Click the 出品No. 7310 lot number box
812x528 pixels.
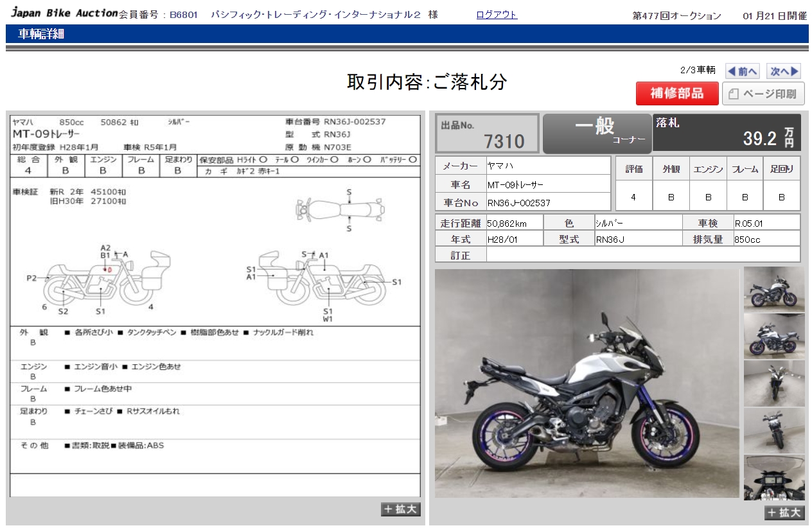click(488, 134)
